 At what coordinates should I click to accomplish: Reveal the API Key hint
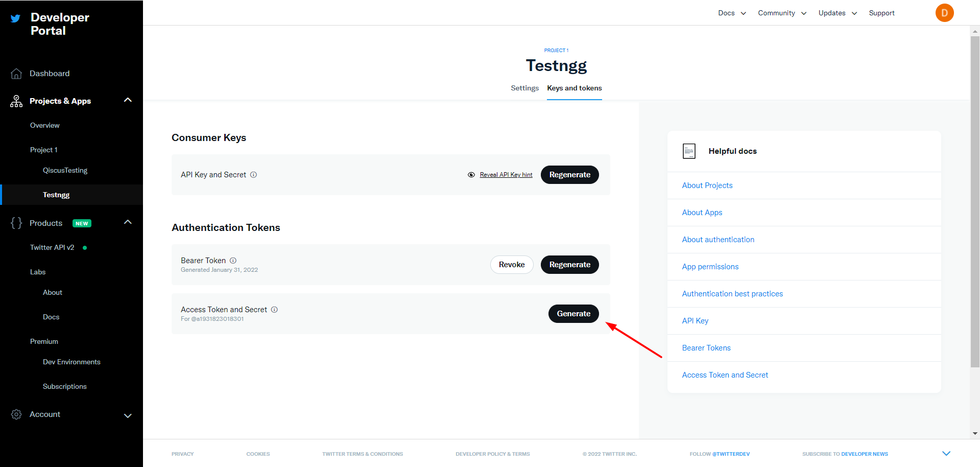click(x=506, y=175)
